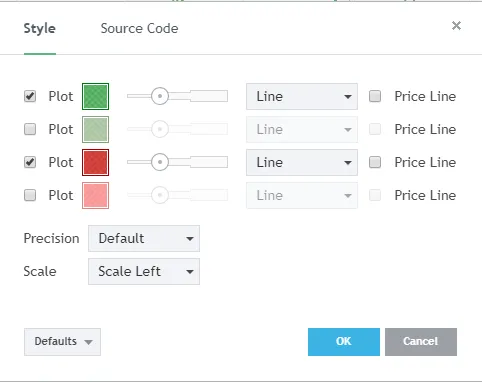Select the Style tab

click(40, 28)
